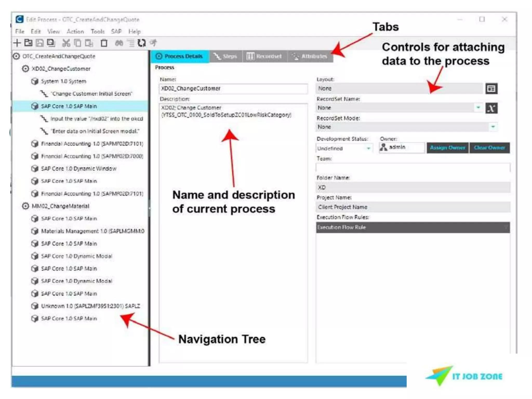Image resolution: width=532 pixels, height=399 pixels.
Task: Open the RecordSet Name dropdown
Action: [x=478, y=108]
